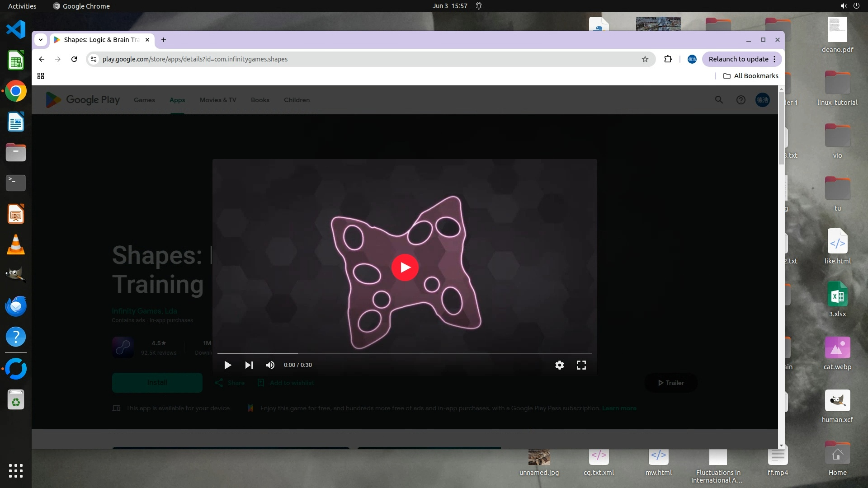Bookmark this page with the star
Viewport: 868px width, 488px height.
[x=645, y=59]
